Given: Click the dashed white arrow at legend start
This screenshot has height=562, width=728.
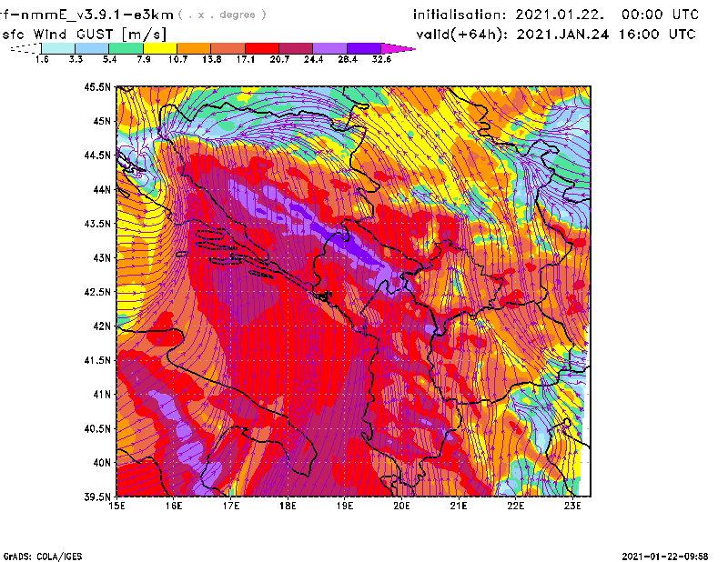Looking at the screenshot, I should pos(25,49).
